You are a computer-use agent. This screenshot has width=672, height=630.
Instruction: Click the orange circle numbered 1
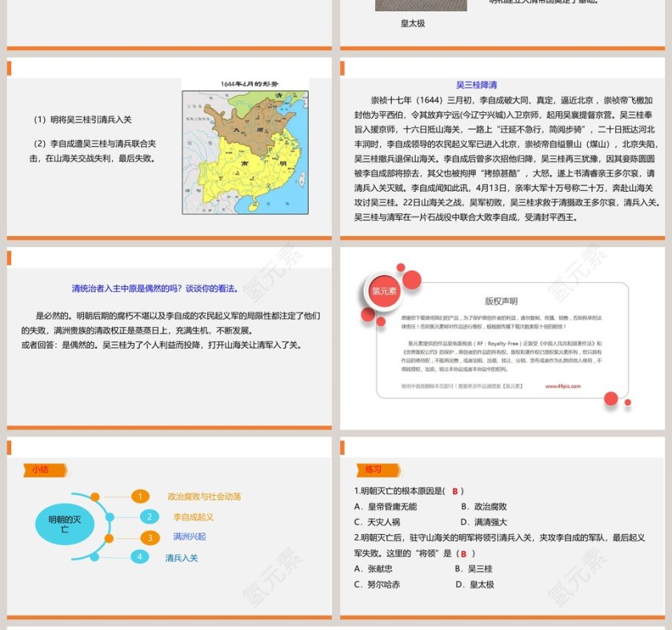tap(140, 496)
